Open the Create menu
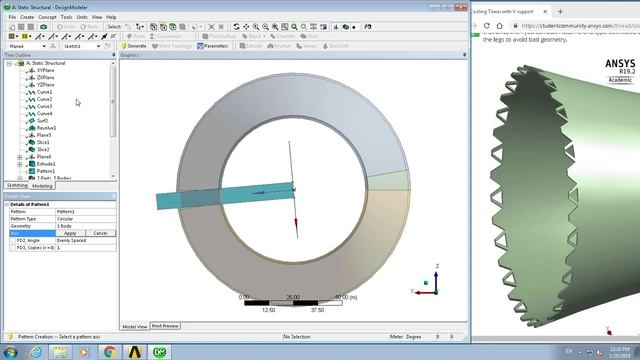Screen dimensions: 640x360 [27, 17]
